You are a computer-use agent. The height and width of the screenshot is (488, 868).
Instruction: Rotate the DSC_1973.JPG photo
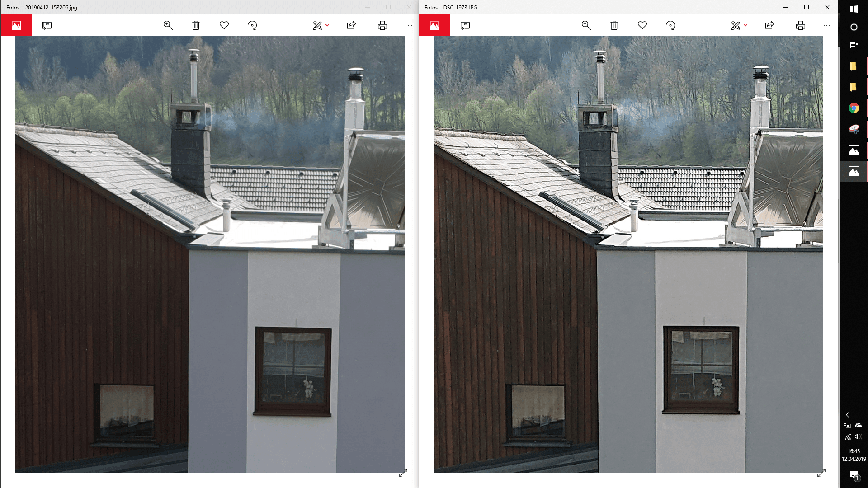click(x=670, y=25)
